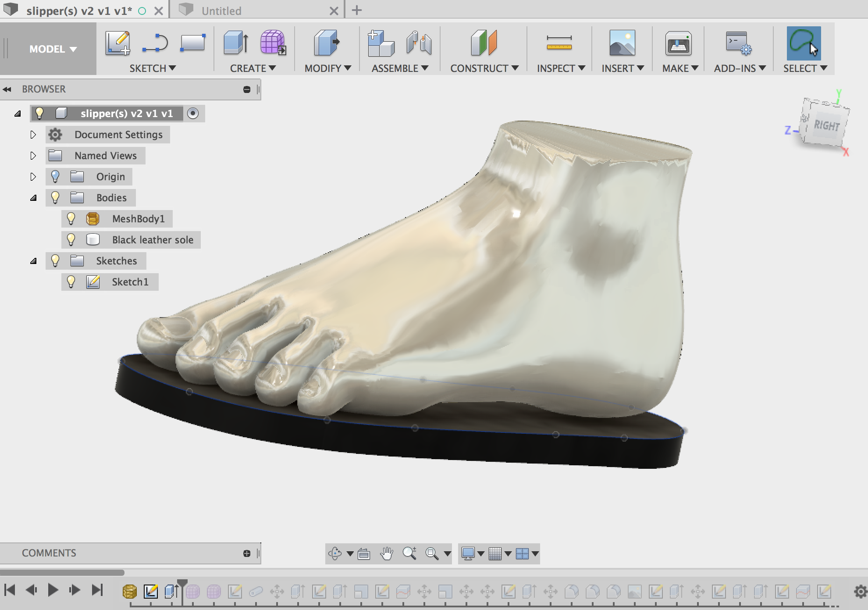Screen dimensions: 868x610
Task: Click the horizontal scrollbar above timeline
Action: [62, 572]
